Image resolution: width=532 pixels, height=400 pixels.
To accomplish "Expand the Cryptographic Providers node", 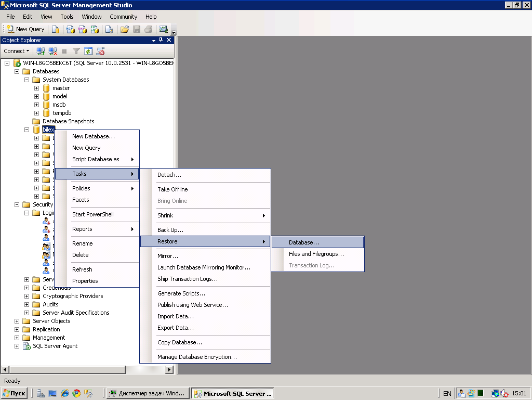I will (27, 296).
